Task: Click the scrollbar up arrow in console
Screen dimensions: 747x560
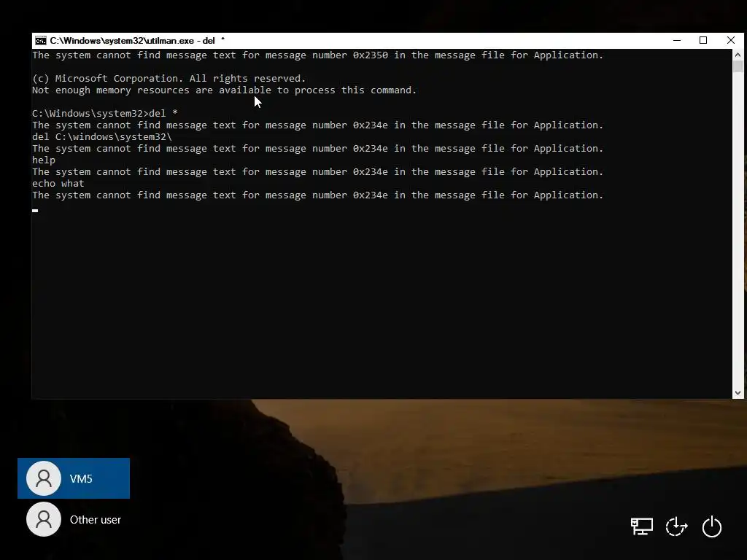Action: pyautogui.click(x=738, y=54)
